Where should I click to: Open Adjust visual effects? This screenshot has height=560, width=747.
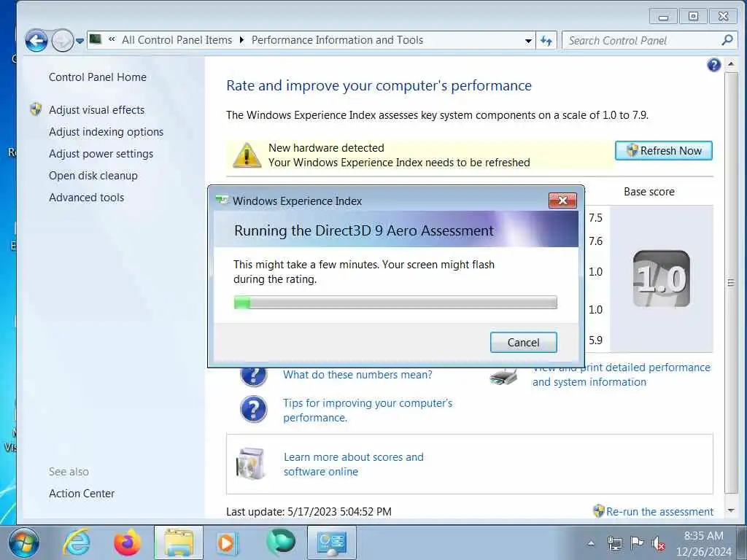tap(97, 110)
